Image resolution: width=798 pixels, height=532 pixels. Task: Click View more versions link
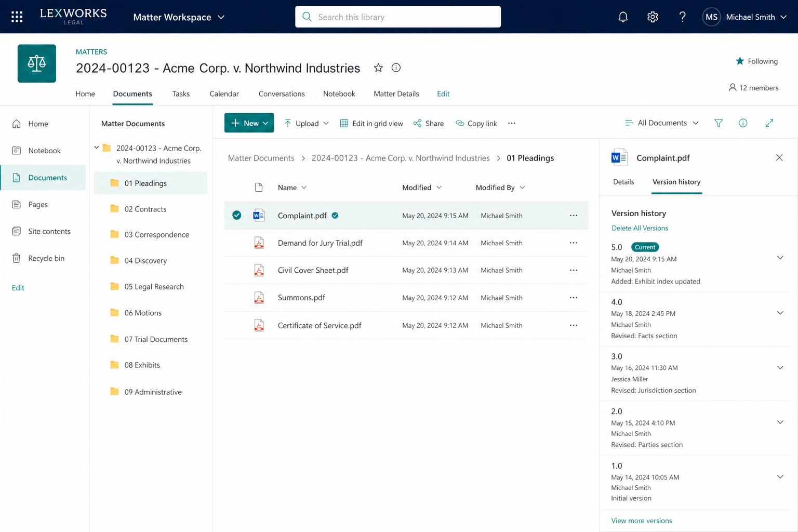pyautogui.click(x=642, y=521)
